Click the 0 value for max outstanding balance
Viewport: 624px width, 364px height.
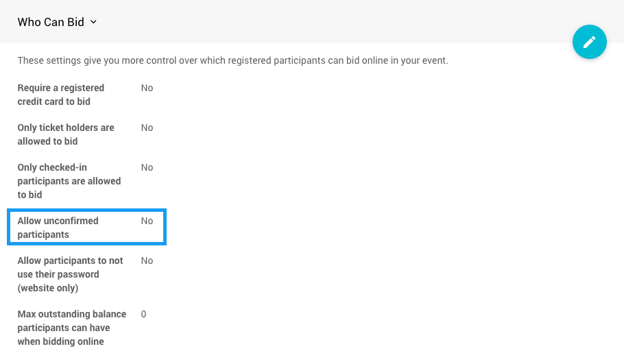[143, 314]
